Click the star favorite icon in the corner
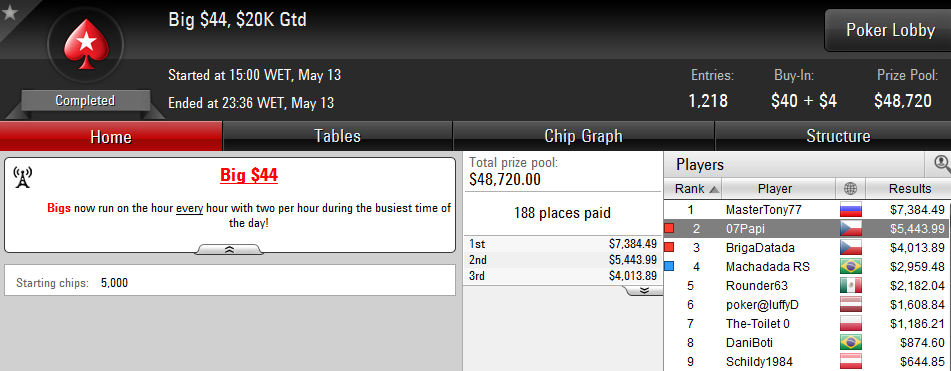The image size is (951, 371). click(x=9, y=12)
